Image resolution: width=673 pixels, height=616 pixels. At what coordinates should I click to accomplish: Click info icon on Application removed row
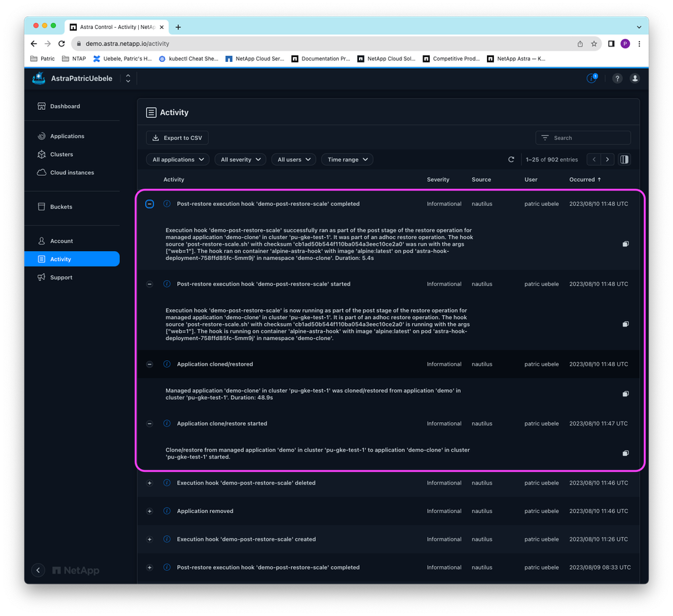pos(167,512)
